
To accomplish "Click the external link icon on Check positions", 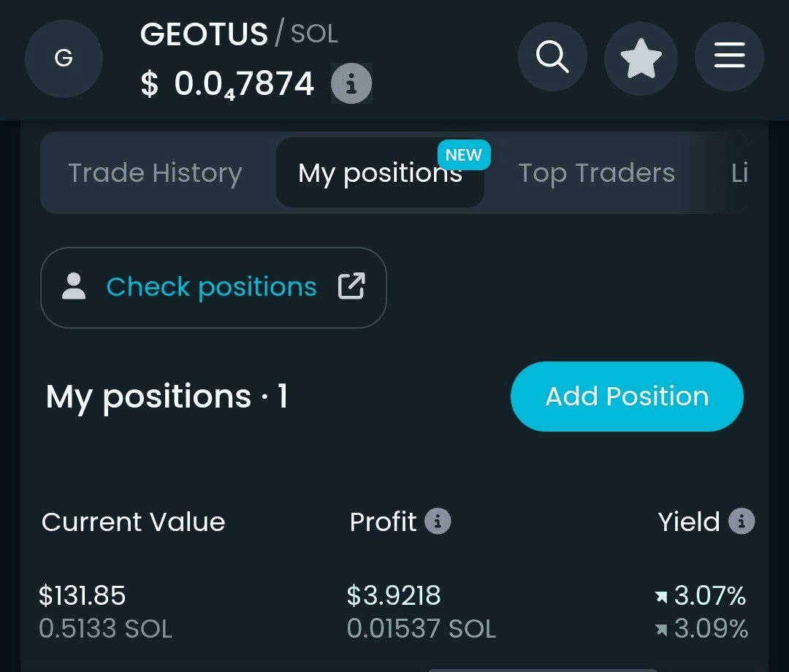I will (351, 286).
